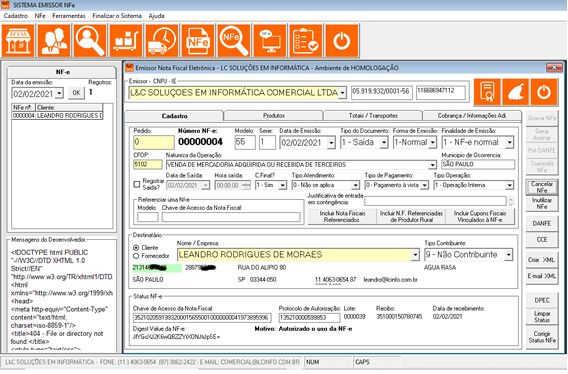
Task: Switch to the Cobrança / Informações Adi. tab
Action: [472, 116]
